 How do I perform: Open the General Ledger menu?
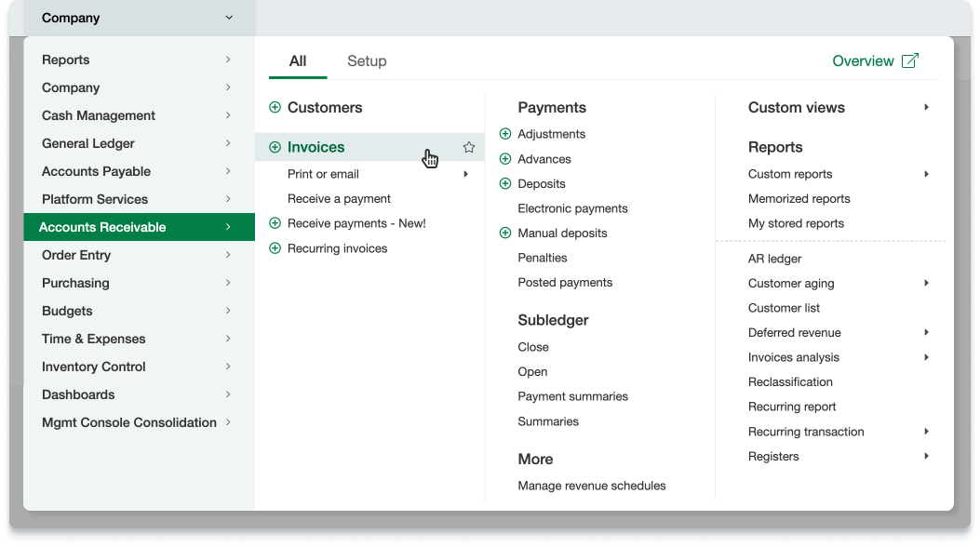click(88, 143)
